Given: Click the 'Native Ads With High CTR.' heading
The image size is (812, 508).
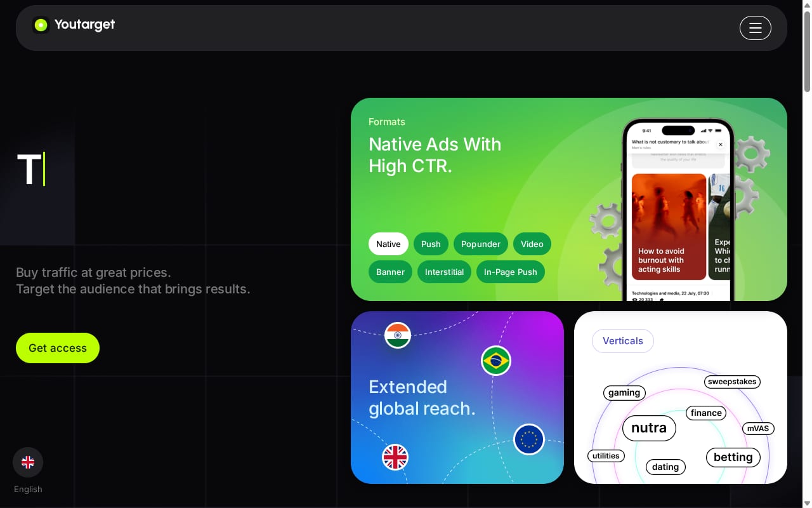Looking at the screenshot, I should pos(435,155).
